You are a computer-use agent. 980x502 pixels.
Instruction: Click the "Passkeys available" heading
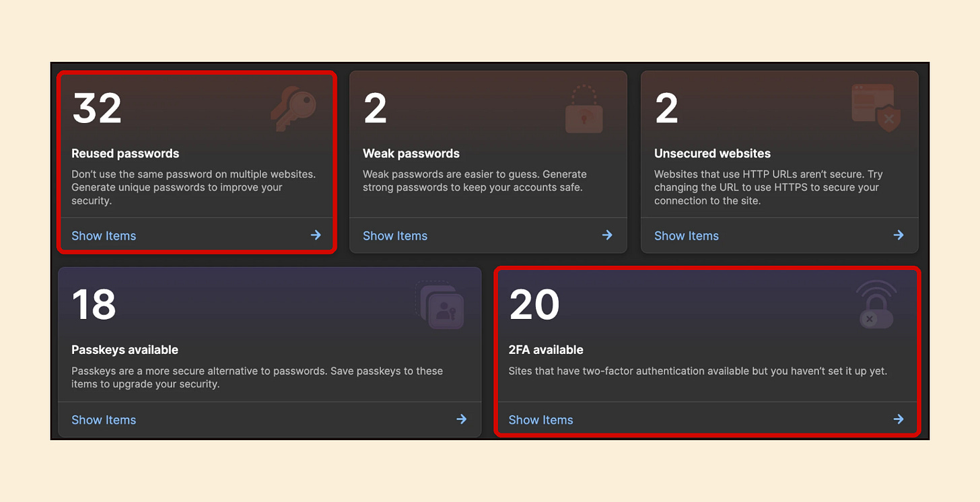[x=125, y=350]
